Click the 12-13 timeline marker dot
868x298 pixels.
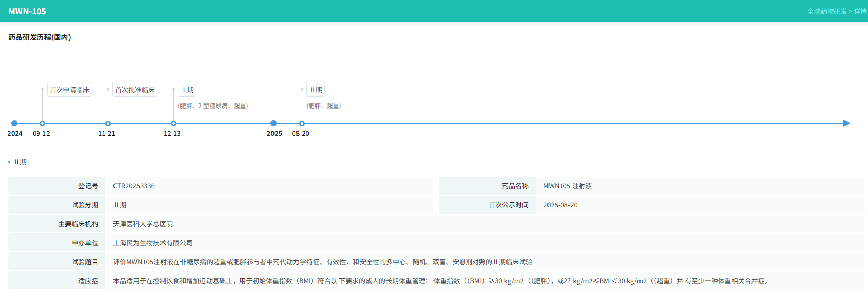click(x=173, y=123)
